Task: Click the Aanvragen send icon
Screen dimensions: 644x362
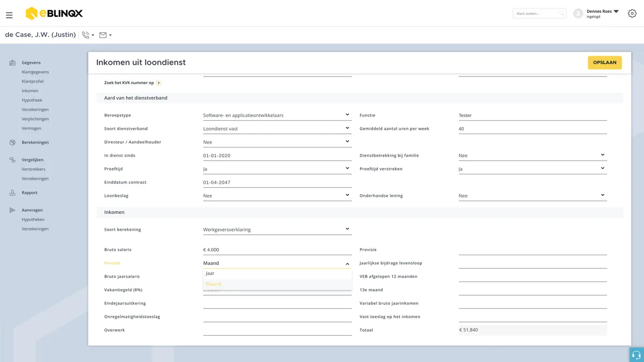Action: click(x=12, y=210)
